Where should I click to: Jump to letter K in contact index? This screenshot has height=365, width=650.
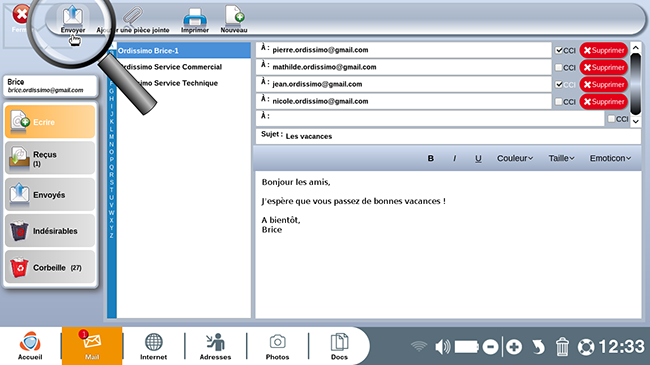point(112,122)
